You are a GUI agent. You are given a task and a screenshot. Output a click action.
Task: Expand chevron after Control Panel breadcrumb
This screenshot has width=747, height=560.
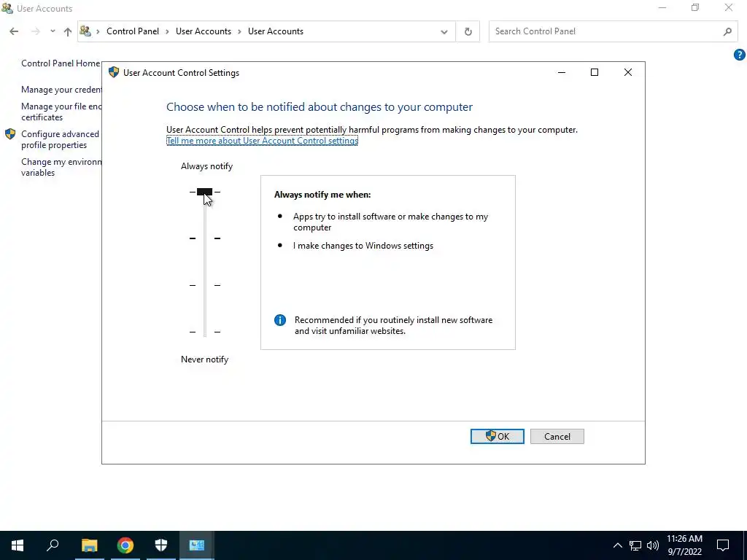click(167, 31)
